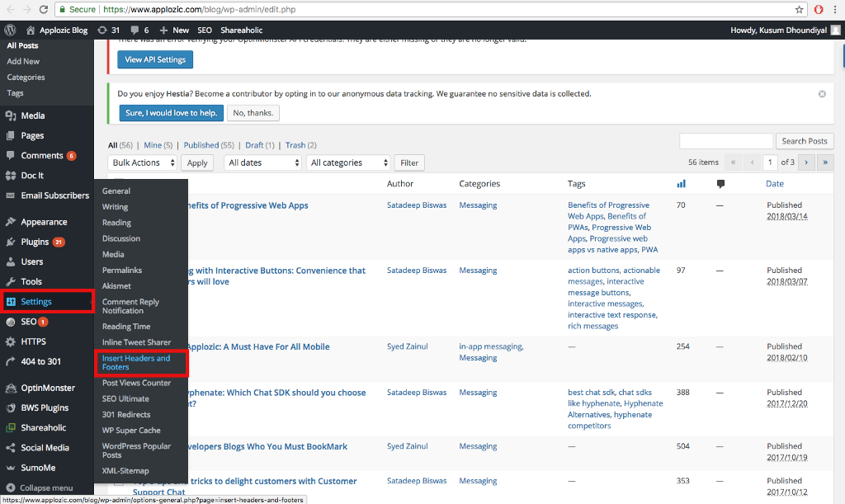The width and height of the screenshot is (845, 504).
Task: Click the View API Settings button
Action: pos(154,59)
